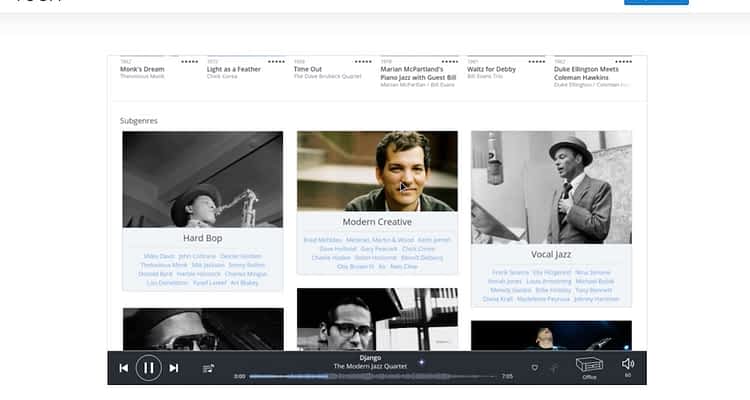Image resolution: width=750 pixels, height=400 pixels.
Task: Open the Light as a Feather album
Action: coord(234,69)
